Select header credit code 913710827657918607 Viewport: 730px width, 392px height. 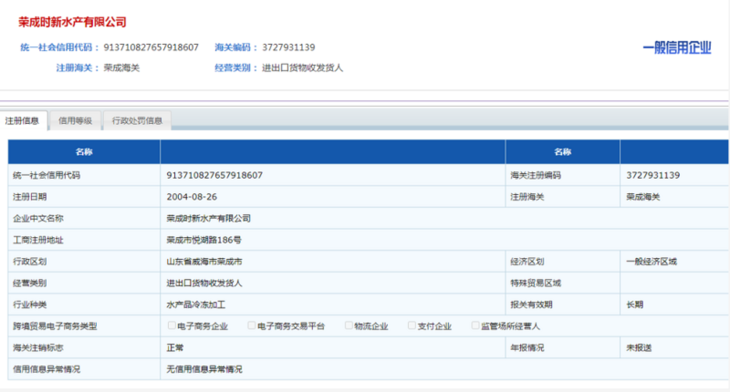pos(151,47)
